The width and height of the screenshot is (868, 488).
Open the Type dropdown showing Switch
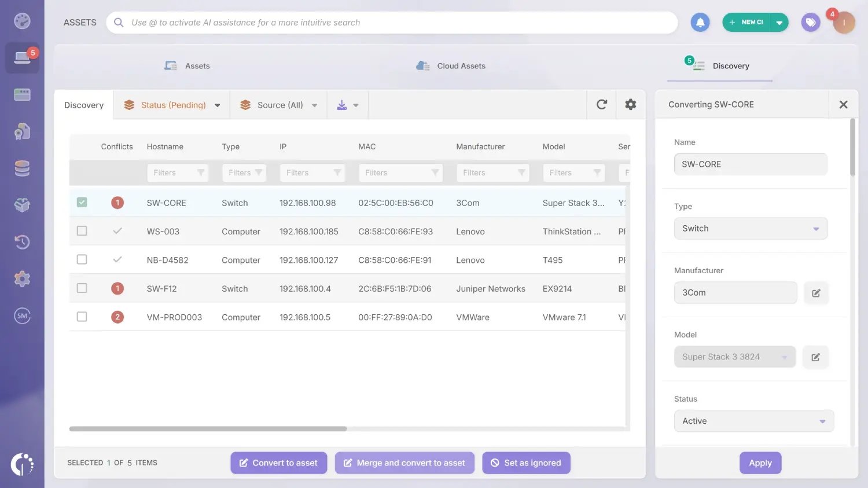point(751,228)
